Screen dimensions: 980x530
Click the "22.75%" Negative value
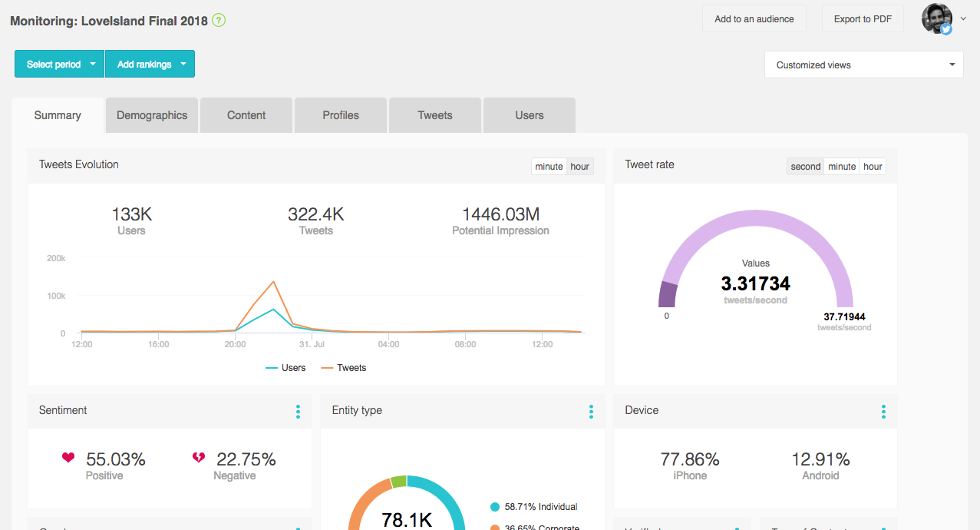point(246,459)
